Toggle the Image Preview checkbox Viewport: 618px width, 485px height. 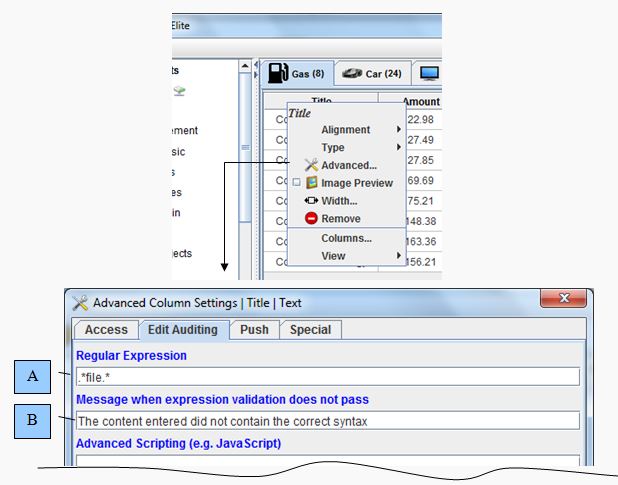[296, 183]
